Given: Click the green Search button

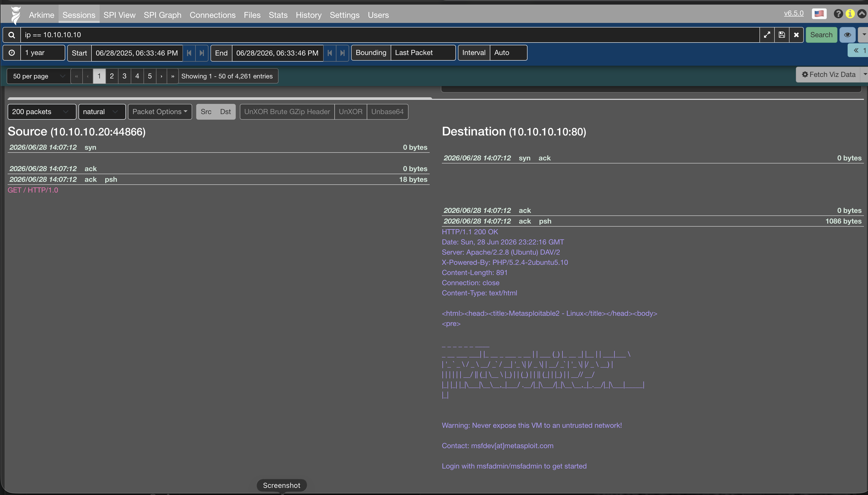Looking at the screenshot, I should 821,35.
